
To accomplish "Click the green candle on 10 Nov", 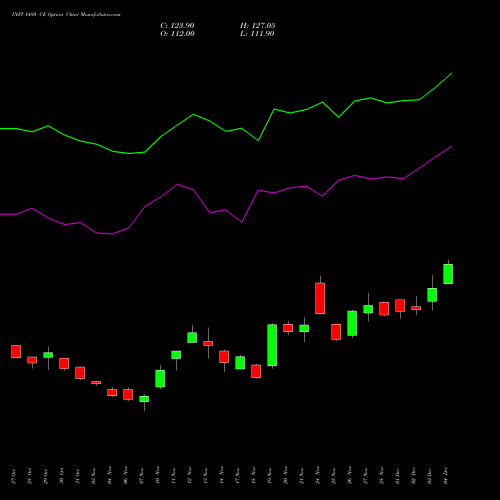I will [x=160, y=378].
